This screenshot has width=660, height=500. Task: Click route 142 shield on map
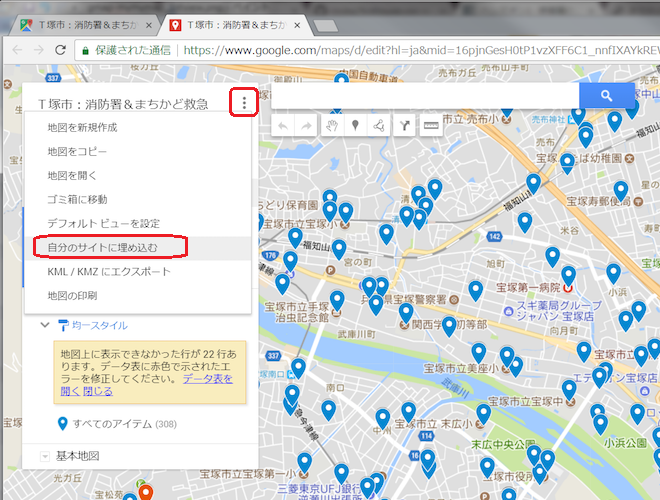[x=495, y=237]
